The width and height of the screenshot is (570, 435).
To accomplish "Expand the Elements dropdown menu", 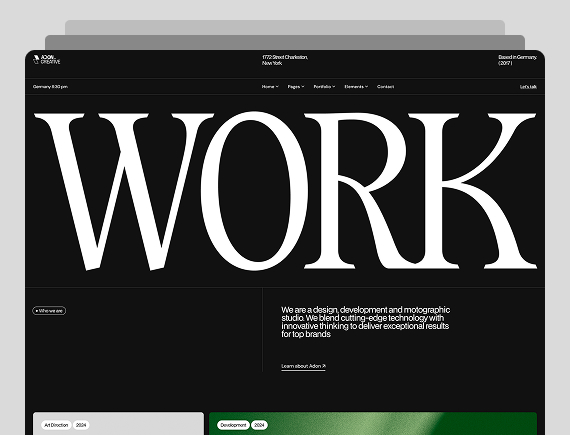I will (356, 86).
